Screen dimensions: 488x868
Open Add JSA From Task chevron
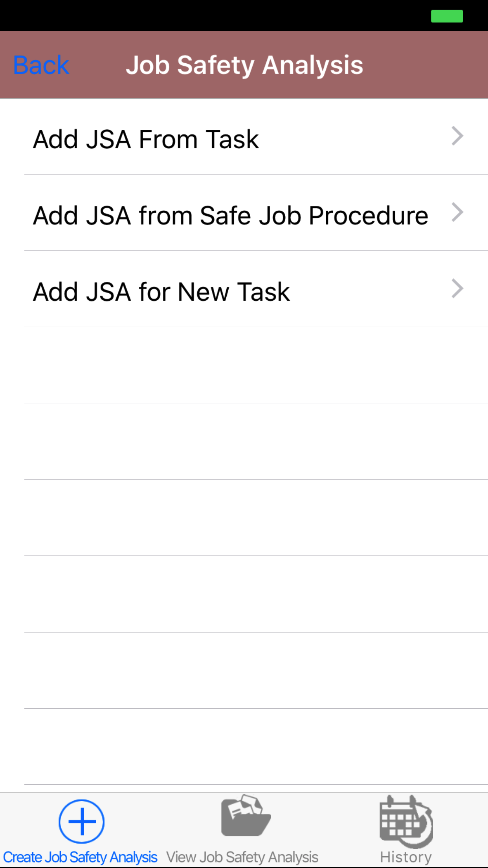457,136
